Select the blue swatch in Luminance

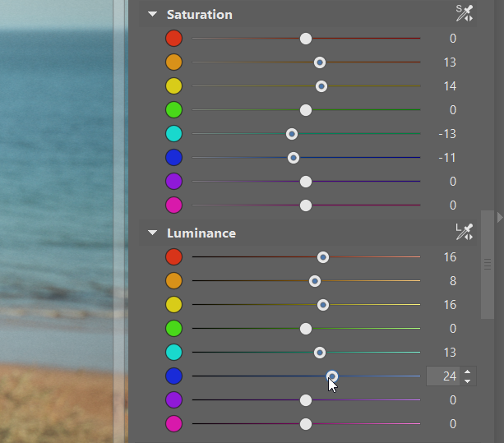[x=173, y=376]
